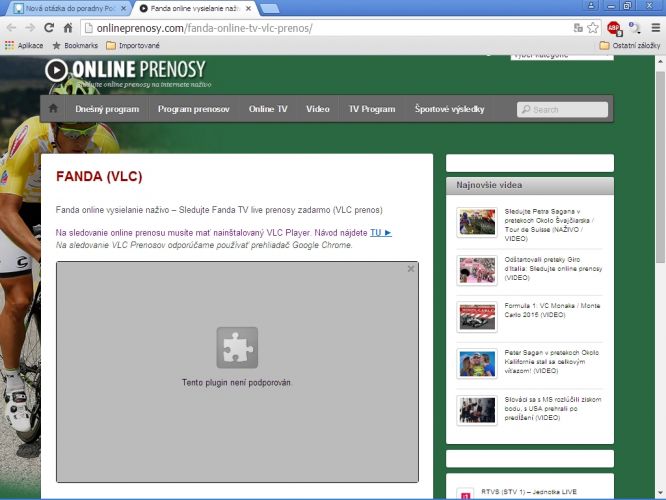Click page scrollbar down arrow

(x=660, y=493)
